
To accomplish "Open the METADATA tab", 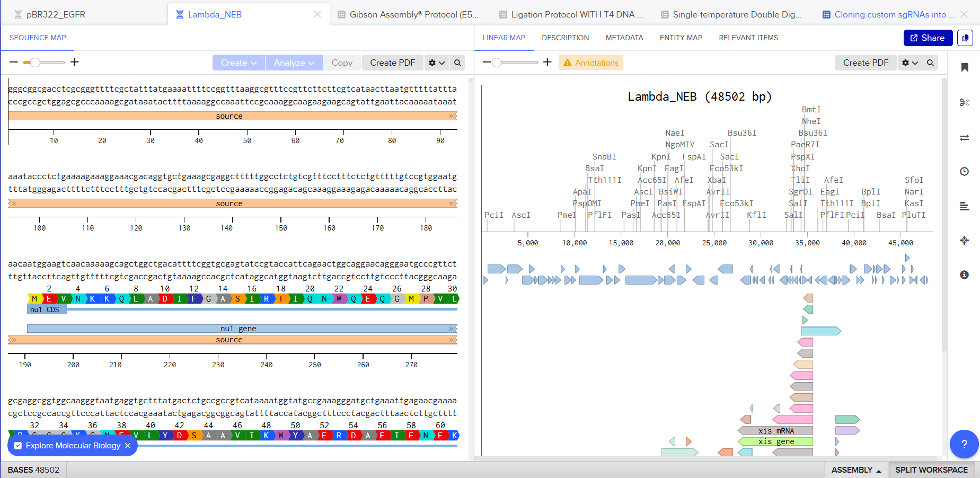I will (624, 38).
